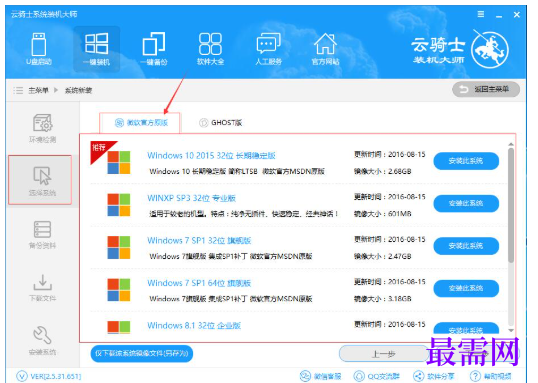The width and height of the screenshot is (538, 383).
Task: Click the WINXP row's 更新时间 text
Action: [389, 197]
